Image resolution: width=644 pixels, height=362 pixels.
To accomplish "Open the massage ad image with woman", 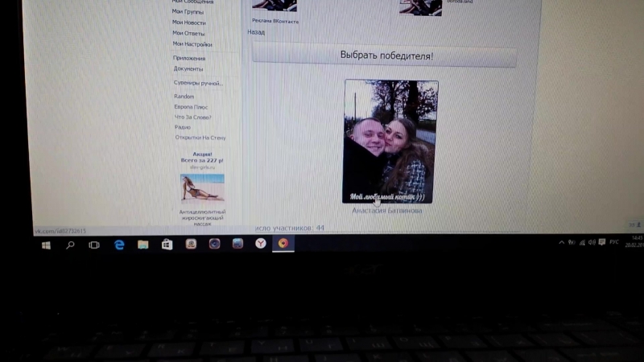I will click(202, 188).
